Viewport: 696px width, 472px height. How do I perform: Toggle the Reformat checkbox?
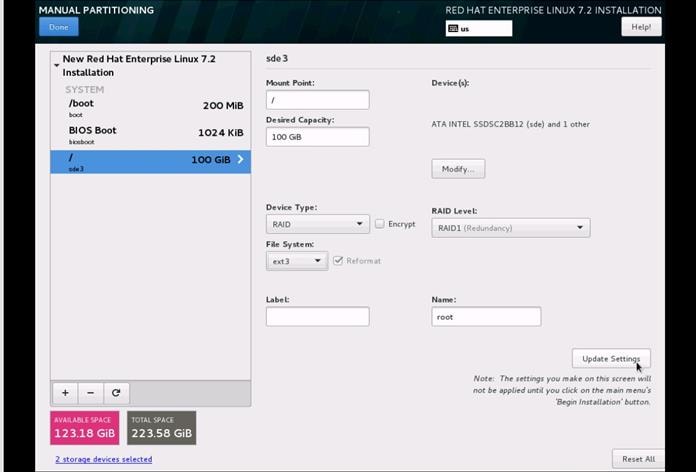[338, 261]
